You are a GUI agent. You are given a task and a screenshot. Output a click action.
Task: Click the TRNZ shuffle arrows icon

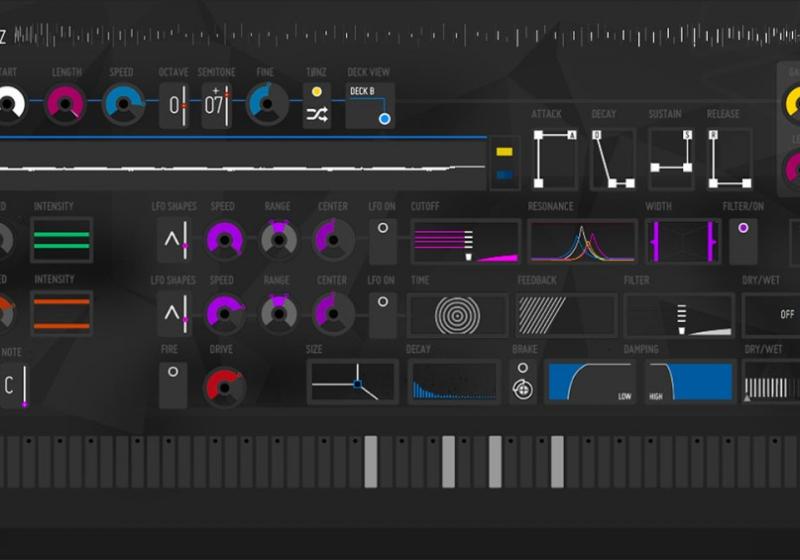(317, 115)
